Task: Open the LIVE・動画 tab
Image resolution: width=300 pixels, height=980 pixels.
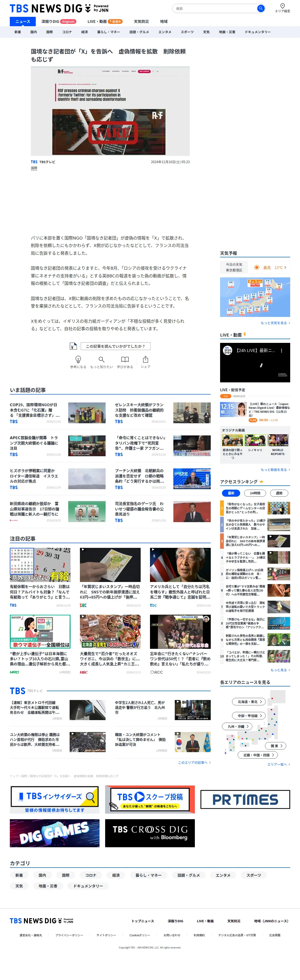Action: (105, 22)
